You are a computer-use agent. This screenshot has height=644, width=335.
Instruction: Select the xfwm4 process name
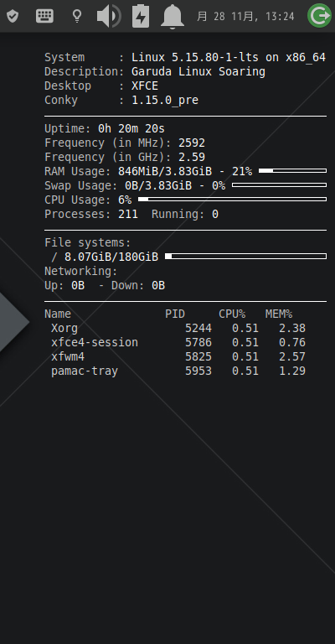[x=68, y=356]
